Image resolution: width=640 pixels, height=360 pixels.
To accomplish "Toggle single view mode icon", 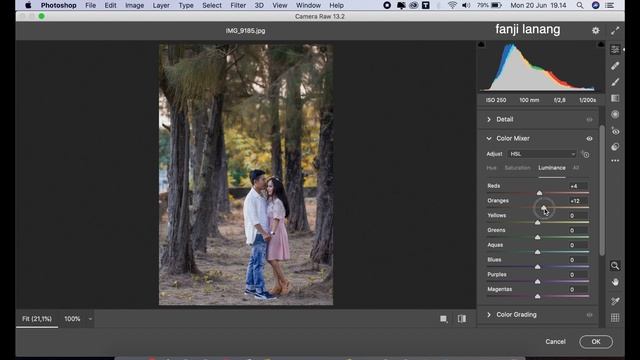I will [x=444, y=319].
